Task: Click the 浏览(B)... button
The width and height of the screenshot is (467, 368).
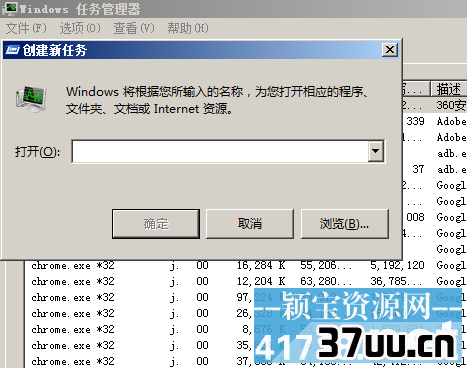Action: (345, 224)
